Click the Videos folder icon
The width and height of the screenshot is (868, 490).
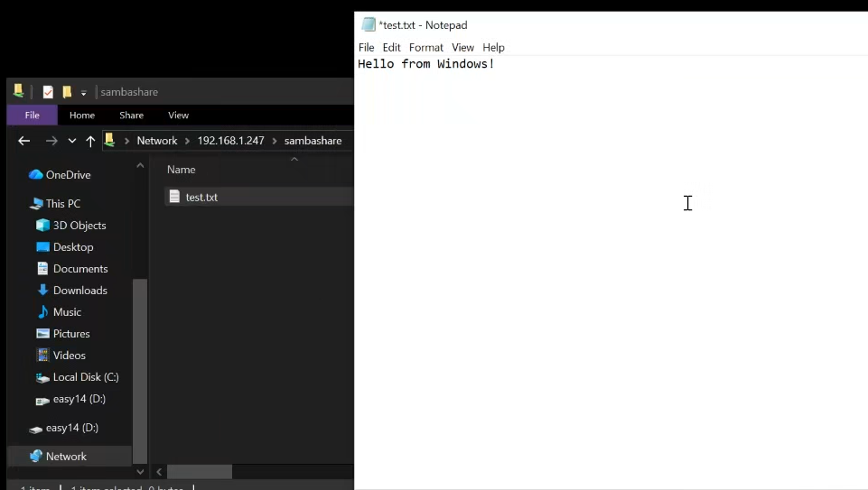tap(42, 356)
